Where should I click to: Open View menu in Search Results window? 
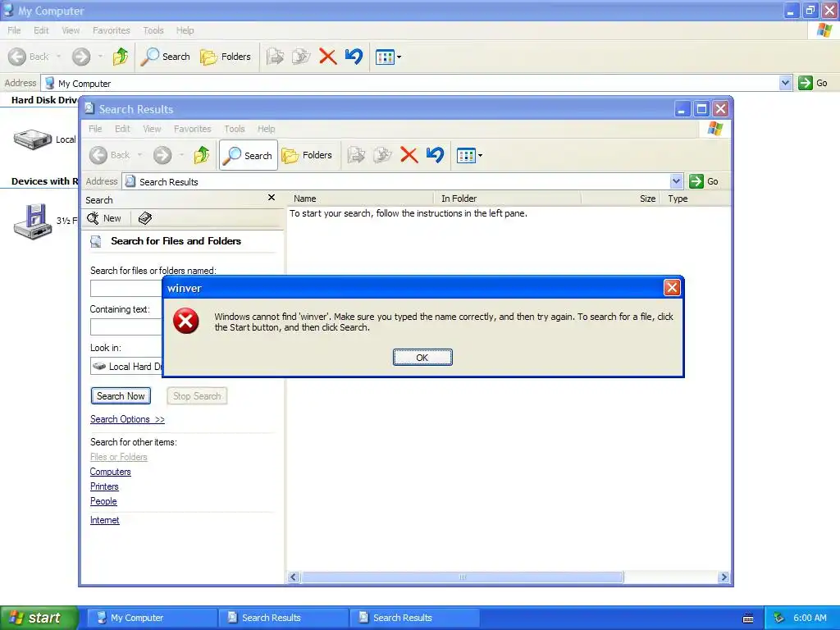coord(152,129)
